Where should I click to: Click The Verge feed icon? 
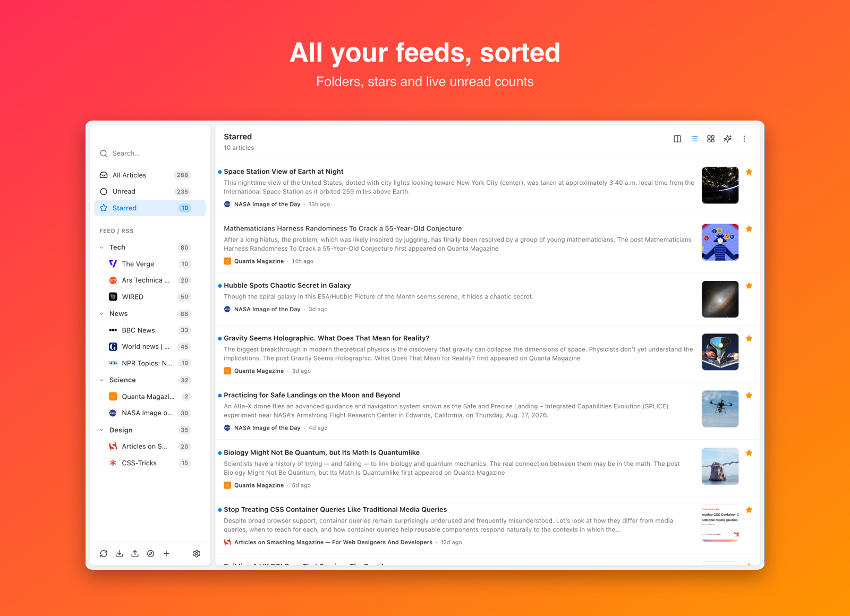point(113,264)
